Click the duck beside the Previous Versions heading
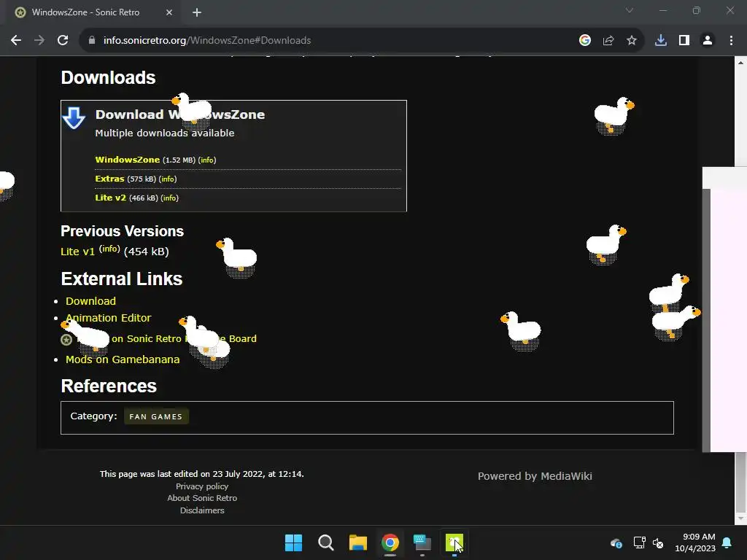747x560 pixels. tap(237, 257)
